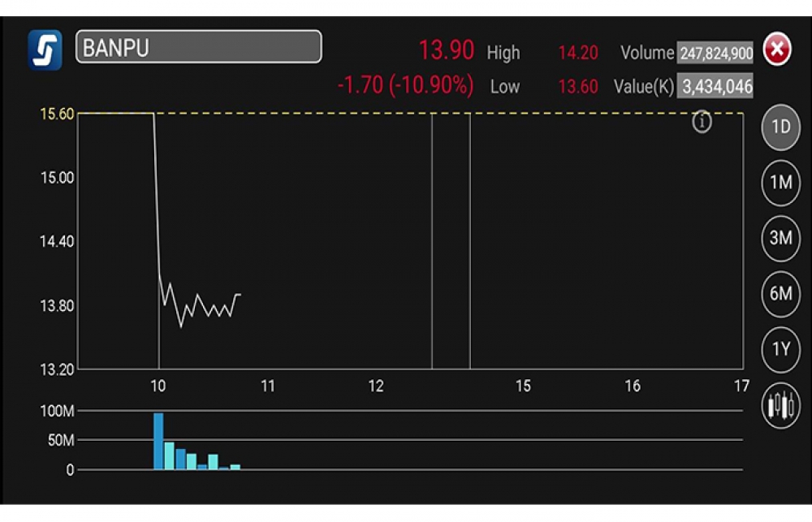This screenshot has width=812, height=522.
Task: Click the Volume value 247,824,900
Action: pos(715,53)
